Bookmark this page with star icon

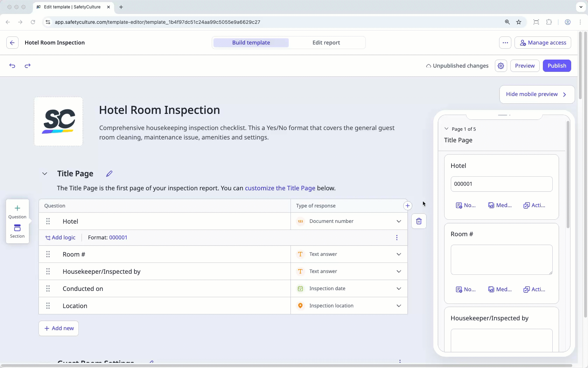[519, 22]
